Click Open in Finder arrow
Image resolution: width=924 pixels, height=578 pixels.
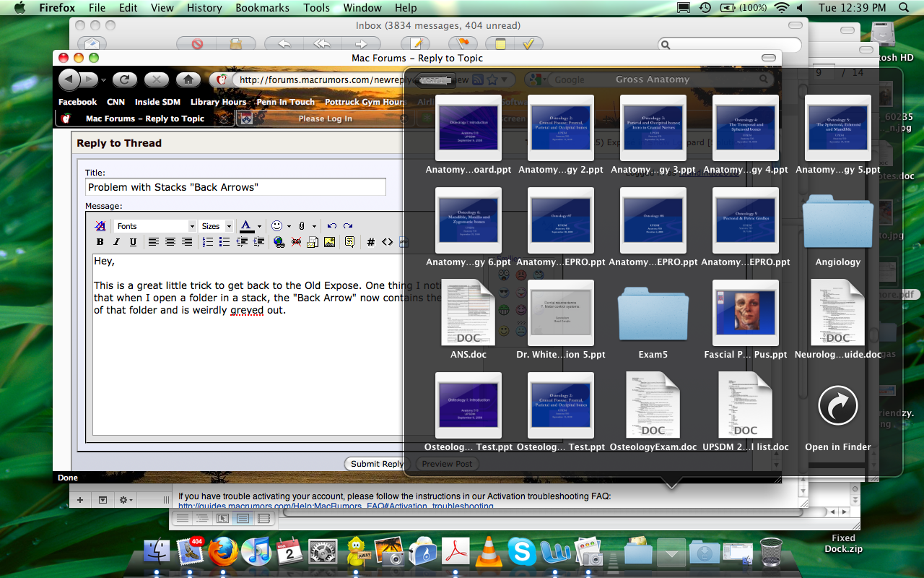click(x=838, y=406)
